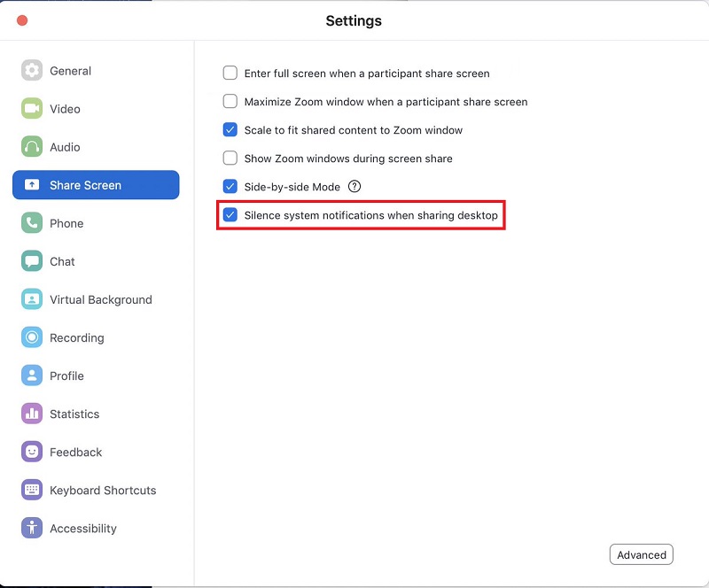Click the Keyboard Shortcuts icon
Screen dimensions: 709x588
[32, 490]
